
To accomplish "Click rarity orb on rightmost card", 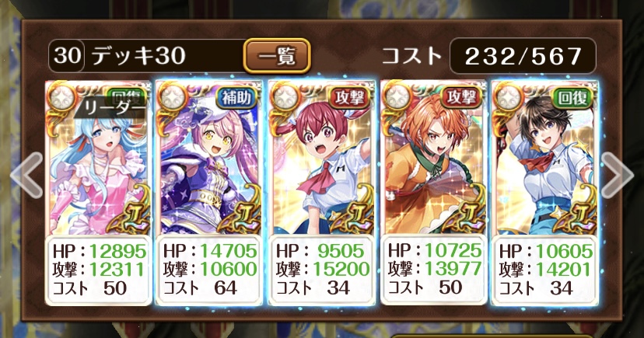I will click(509, 98).
